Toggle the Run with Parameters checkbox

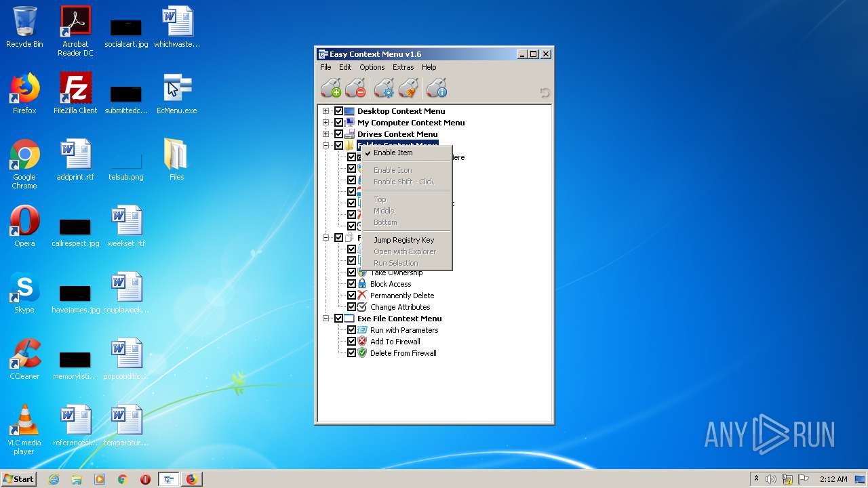(x=351, y=330)
